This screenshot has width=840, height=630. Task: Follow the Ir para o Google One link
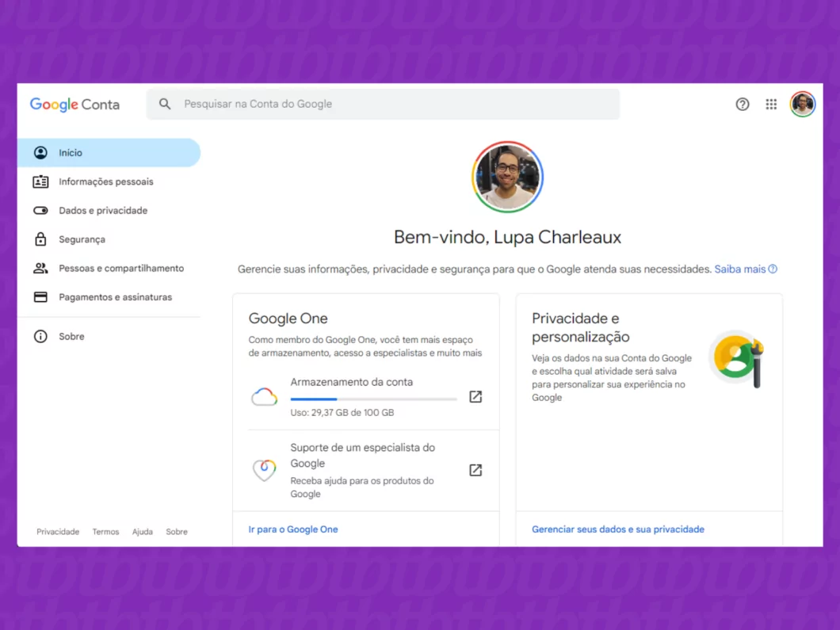pos(293,529)
